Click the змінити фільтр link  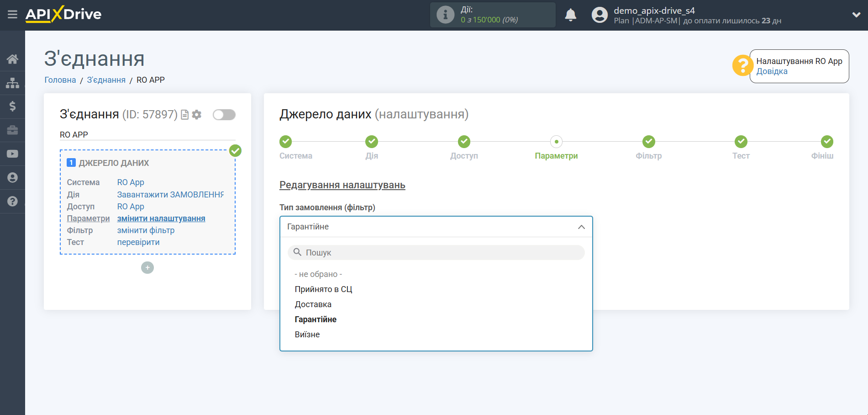(146, 230)
